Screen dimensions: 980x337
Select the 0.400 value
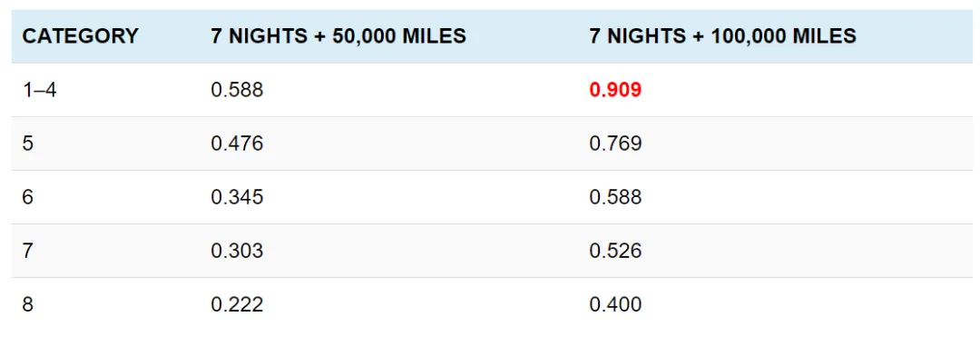point(615,305)
